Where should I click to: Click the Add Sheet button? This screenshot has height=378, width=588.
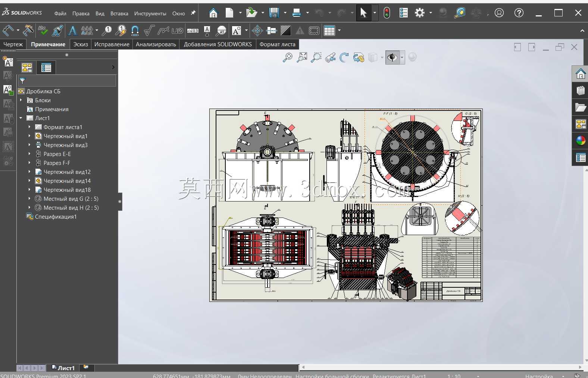(x=86, y=368)
